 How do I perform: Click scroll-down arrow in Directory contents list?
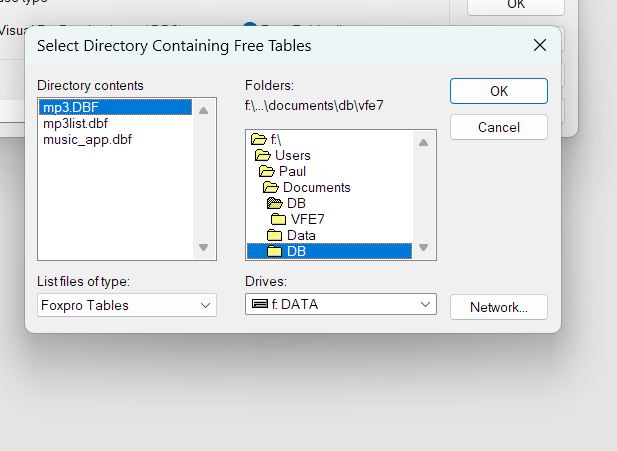(x=204, y=247)
